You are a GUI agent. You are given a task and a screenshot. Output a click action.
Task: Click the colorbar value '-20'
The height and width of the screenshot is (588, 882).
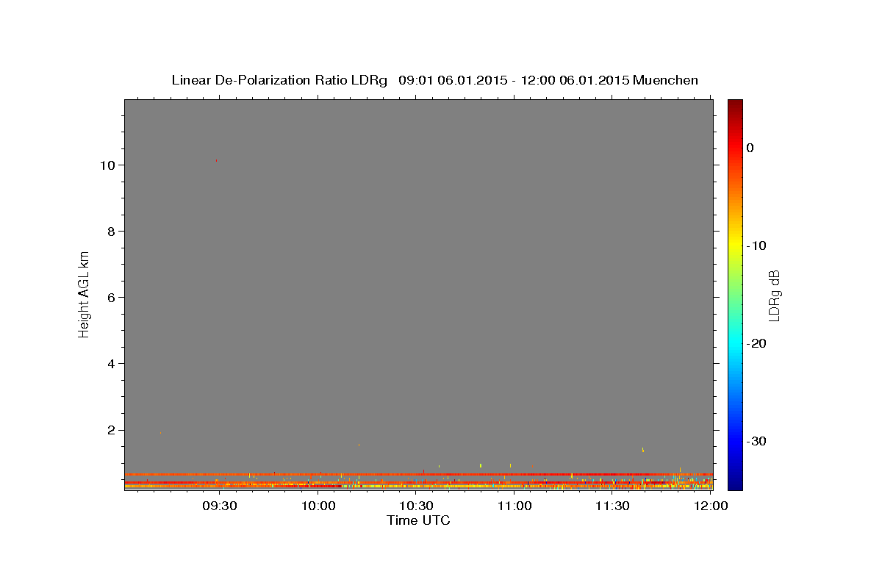tap(758, 343)
